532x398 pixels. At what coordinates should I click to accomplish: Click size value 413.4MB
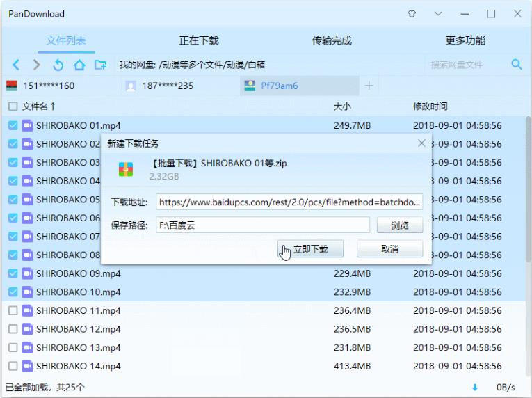(x=352, y=366)
